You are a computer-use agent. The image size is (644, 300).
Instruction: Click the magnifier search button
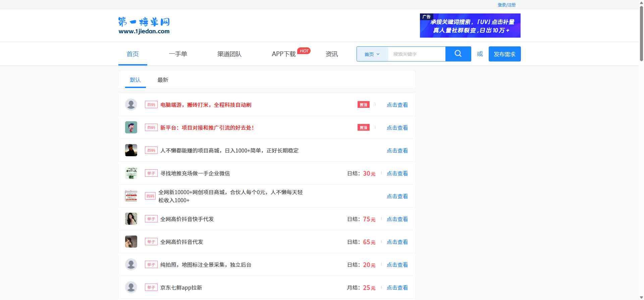click(458, 54)
